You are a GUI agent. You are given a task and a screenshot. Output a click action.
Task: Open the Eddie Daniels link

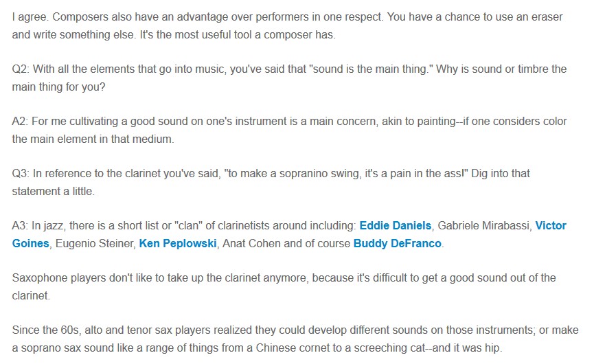pos(395,226)
